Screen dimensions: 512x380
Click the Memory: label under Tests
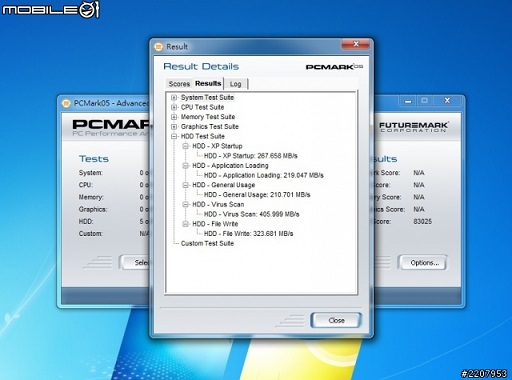tap(91, 197)
